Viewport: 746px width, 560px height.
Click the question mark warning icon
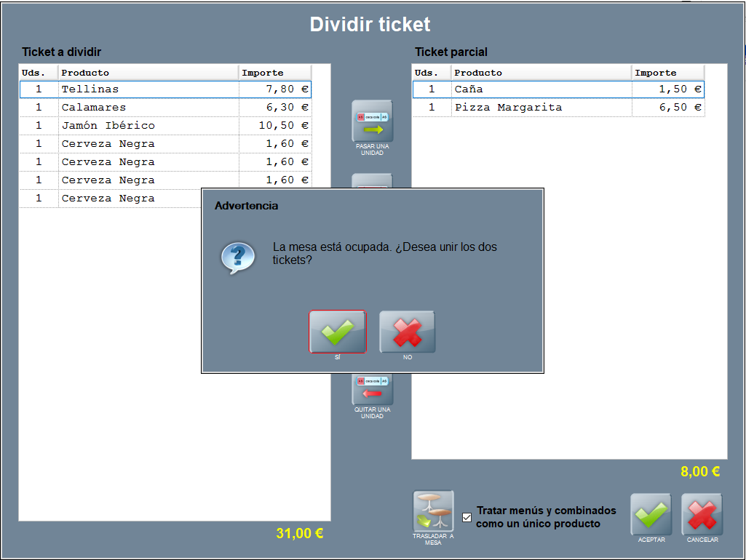coord(238,257)
